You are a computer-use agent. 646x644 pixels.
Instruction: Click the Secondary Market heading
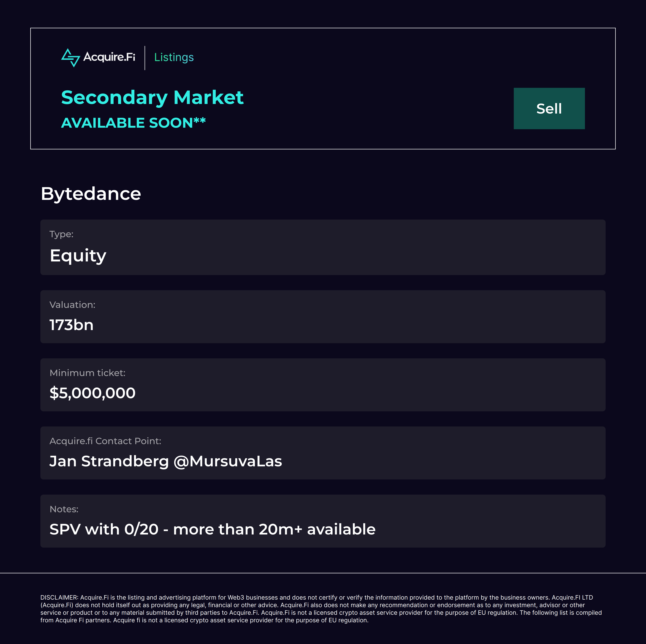coord(152,98)
